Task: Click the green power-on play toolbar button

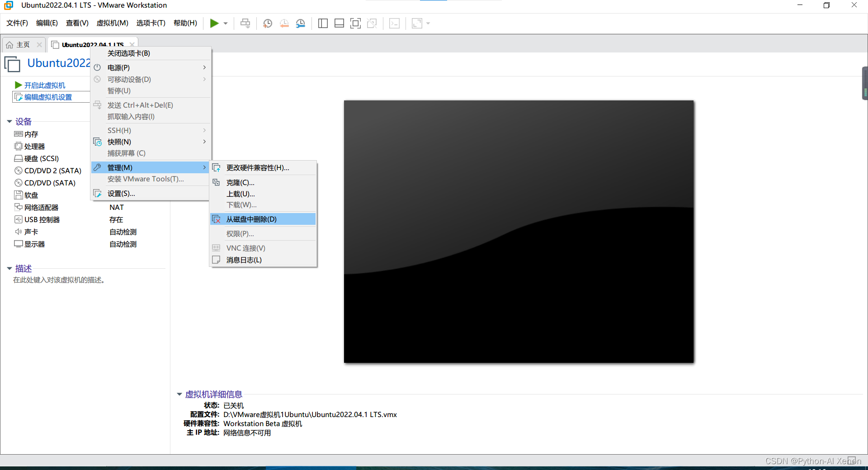Action: coord(214,23)
